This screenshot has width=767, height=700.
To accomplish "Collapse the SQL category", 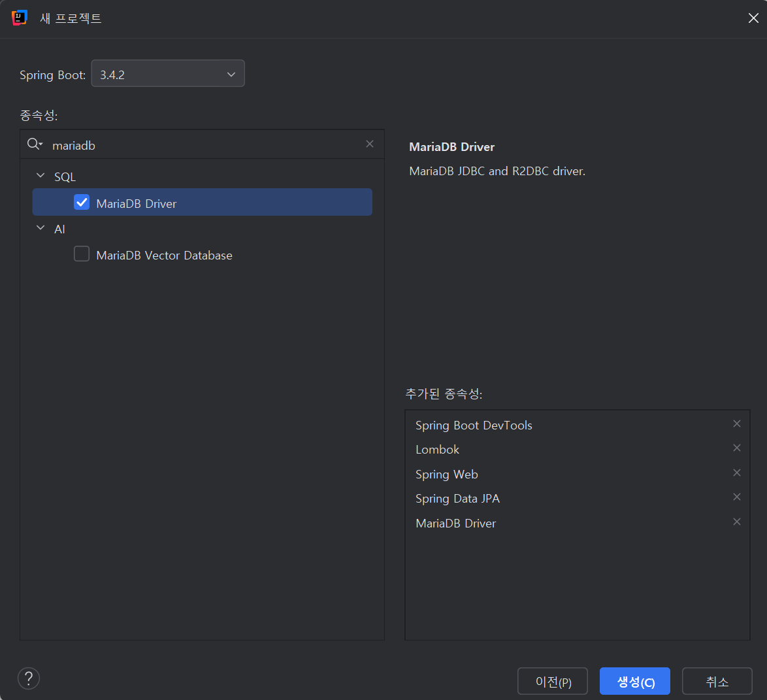I will click(x=41, y=175).
